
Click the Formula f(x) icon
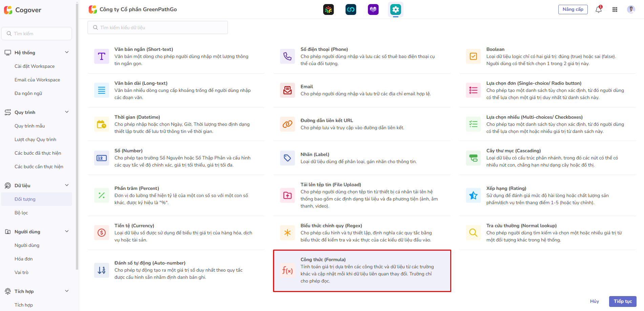pyautogui.click(x=287, y=270)
